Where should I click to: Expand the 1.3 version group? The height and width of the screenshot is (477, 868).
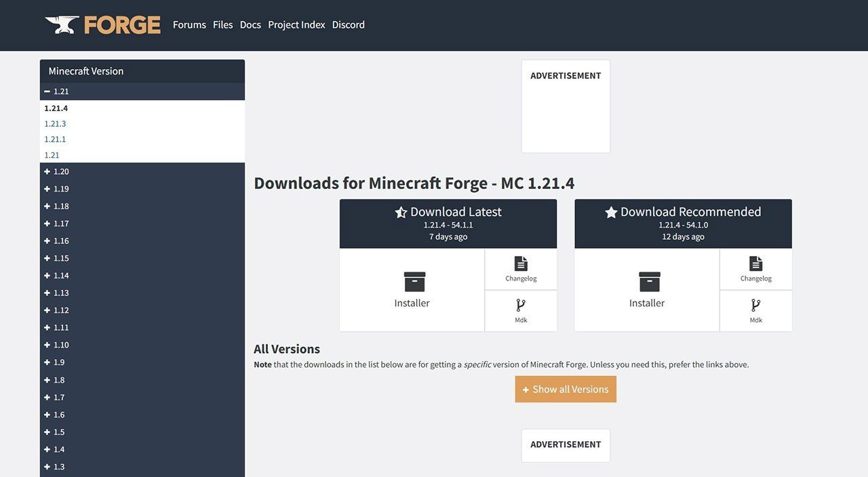(142, 467)
